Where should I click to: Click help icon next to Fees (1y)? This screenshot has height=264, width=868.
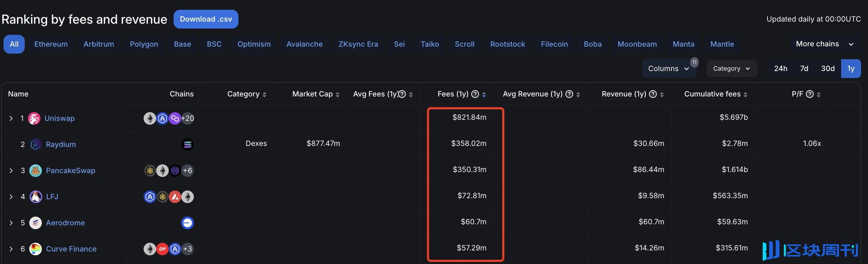(x=475, y=94)
